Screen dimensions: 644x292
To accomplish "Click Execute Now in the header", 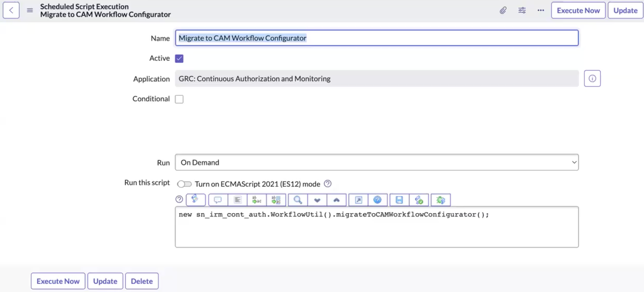I will (x=578, y=10).
